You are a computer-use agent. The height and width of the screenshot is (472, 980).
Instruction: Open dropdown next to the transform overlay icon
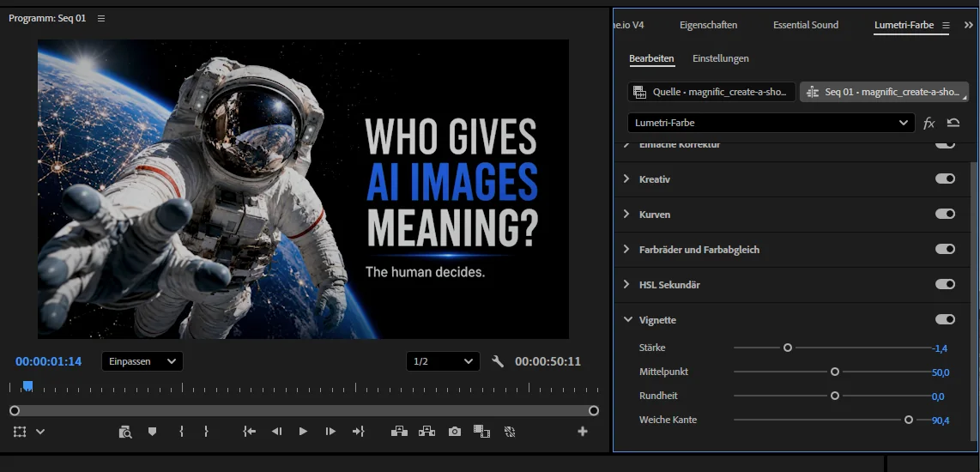pyautogui.click(x=40, y=432)
